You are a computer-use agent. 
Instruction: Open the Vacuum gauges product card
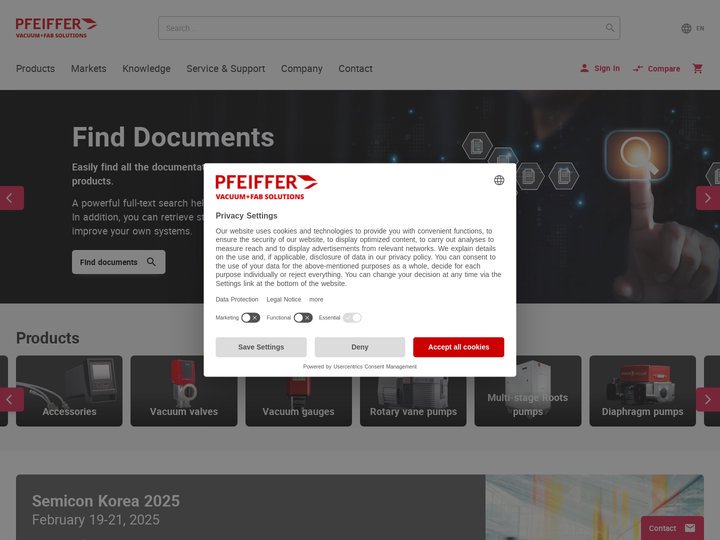point(298,391)
